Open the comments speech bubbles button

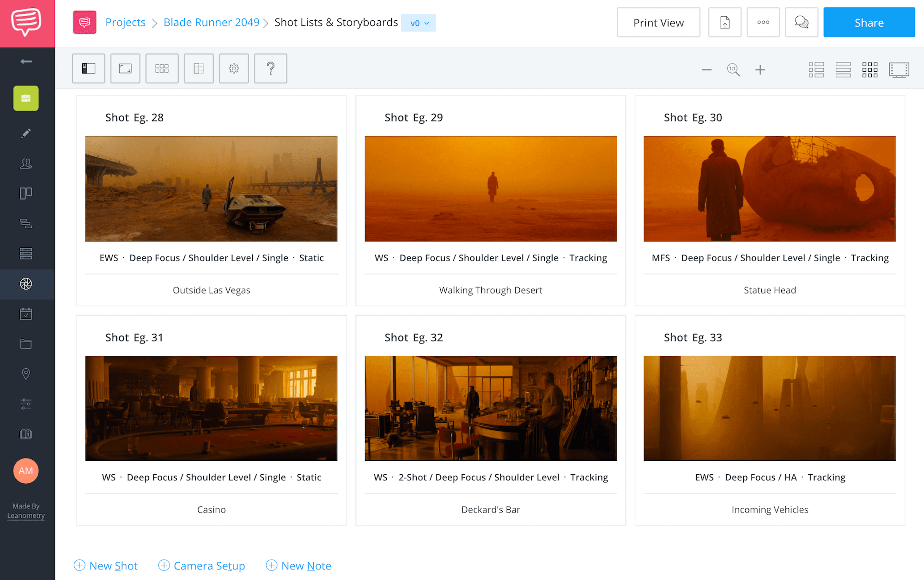click(x=802, y=22)
